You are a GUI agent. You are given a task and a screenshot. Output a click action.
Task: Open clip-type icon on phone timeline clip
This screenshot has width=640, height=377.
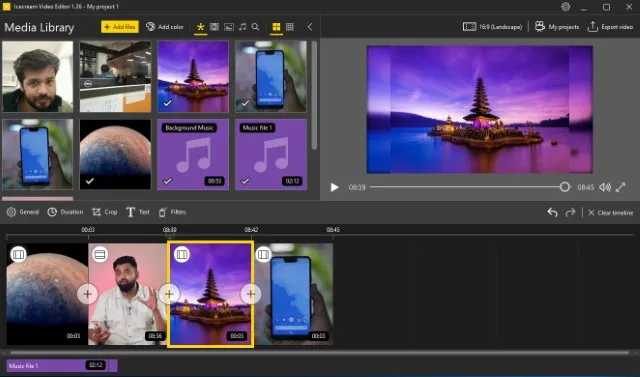(x=263, y=254)
